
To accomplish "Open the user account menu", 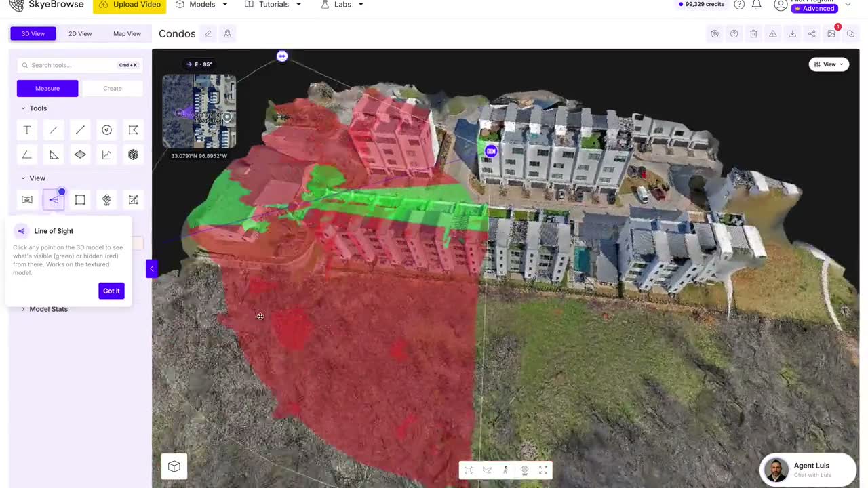I will pyautogui.click(x=812, y=5).
